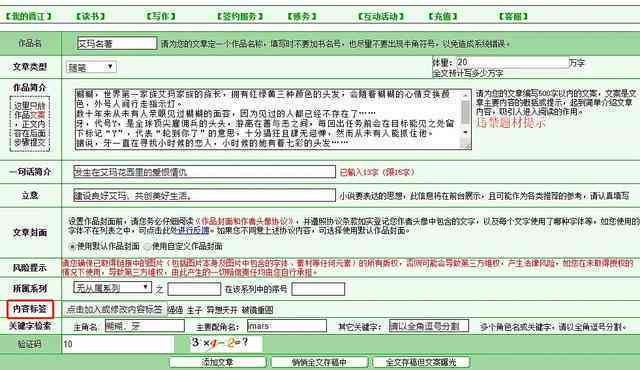Screen dimensions: 640x370
Task: Open the 违禁题材提示 link
Action: coord(511,122)
